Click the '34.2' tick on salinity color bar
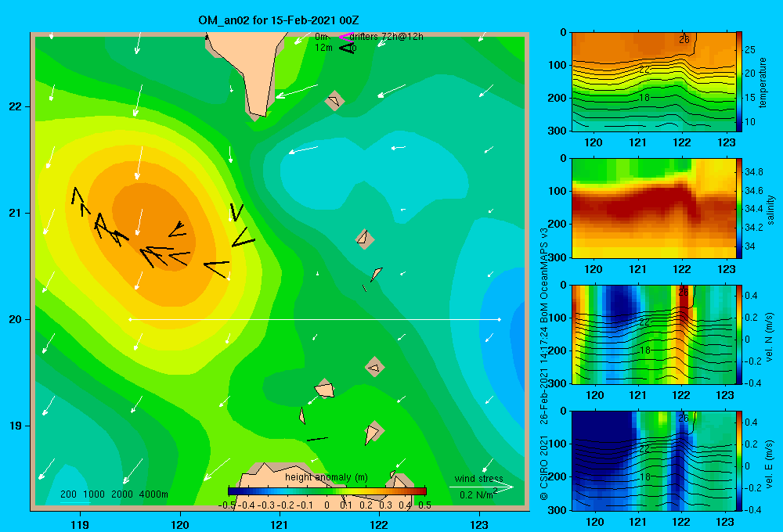Screen dimensions: 783x532 pyautogui.click(x=753, y=227)
